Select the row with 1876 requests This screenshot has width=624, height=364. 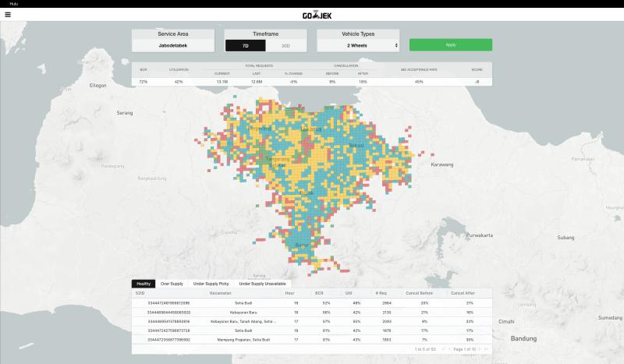pos(312,330)
